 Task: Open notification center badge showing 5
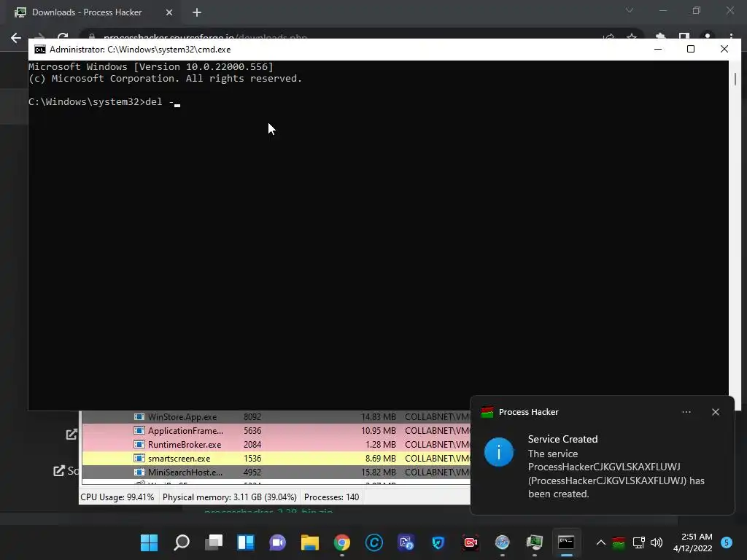coord(727,542)
